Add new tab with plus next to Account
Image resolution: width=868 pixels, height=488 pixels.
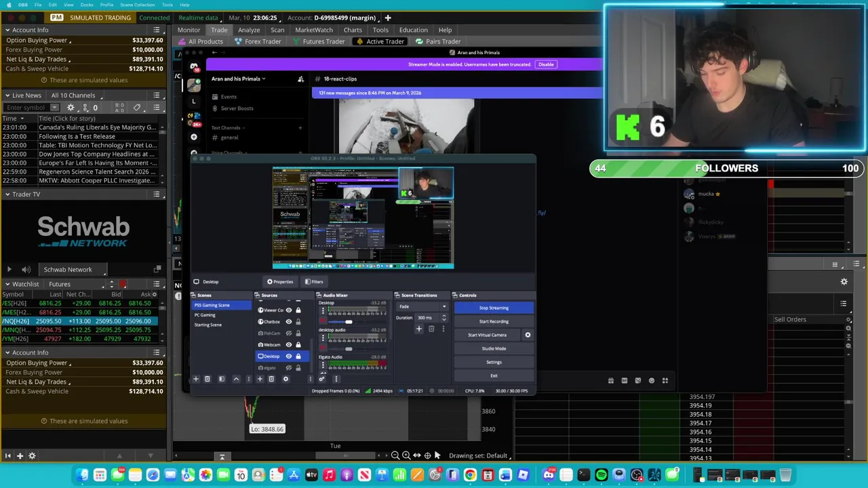pos(388,18)
